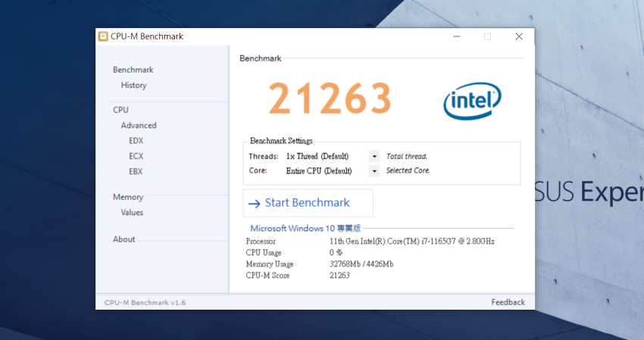Image resolution: width=644 pixels, height=340 pixels.
Task: Close the CPU-M Benchmark window
Action: click(x=519, y=36)
